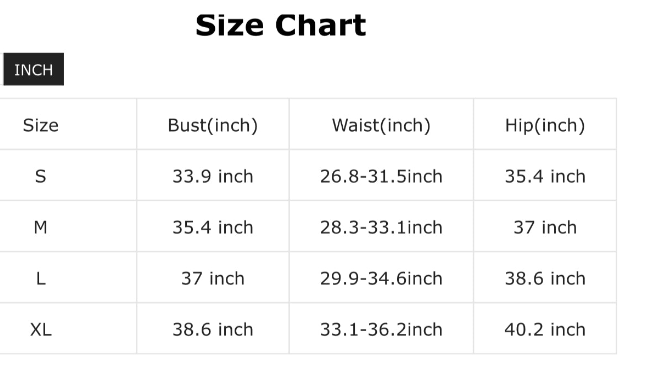The height and width of the screenshot is (373, 654).
Task: Click the 33.1-36.2inch waist cell
Action: pos(381,330)
